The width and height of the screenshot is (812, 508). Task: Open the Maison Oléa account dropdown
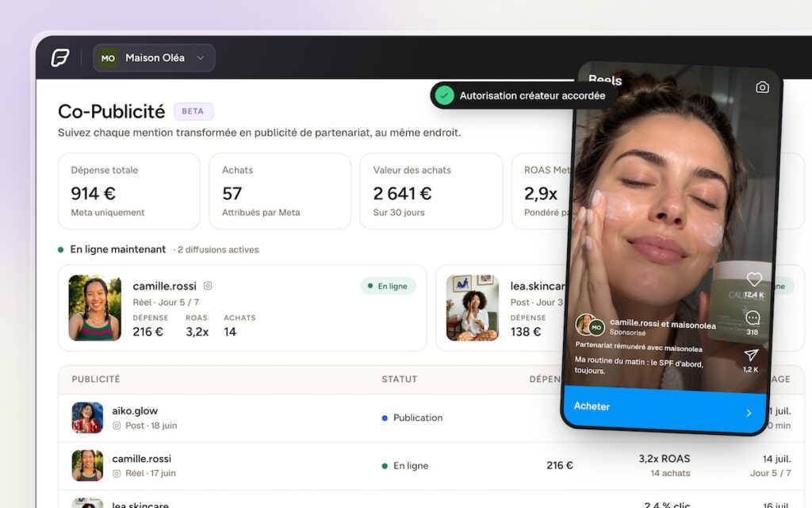154,57
